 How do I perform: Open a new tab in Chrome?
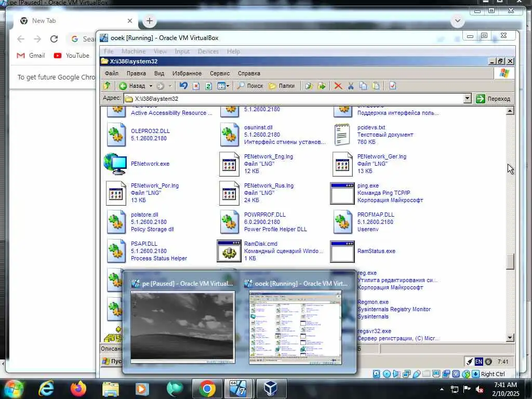click(x=149, y=21)
